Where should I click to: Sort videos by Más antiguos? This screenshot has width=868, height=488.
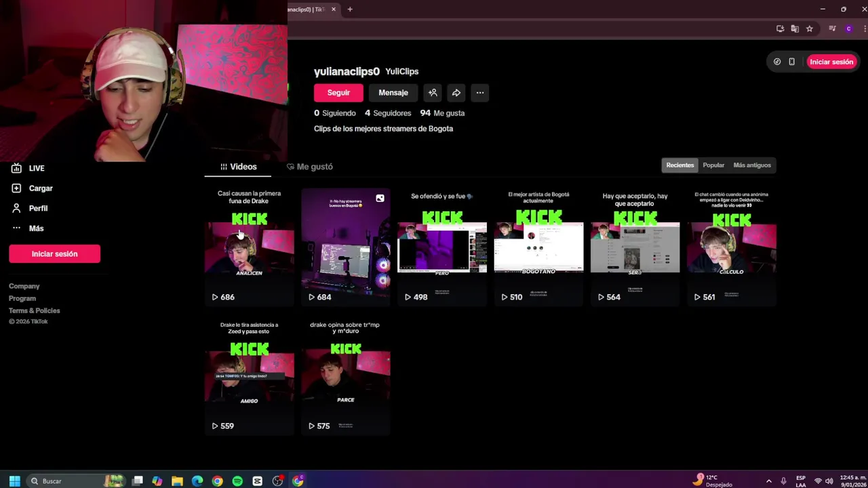tap(752, 165)
